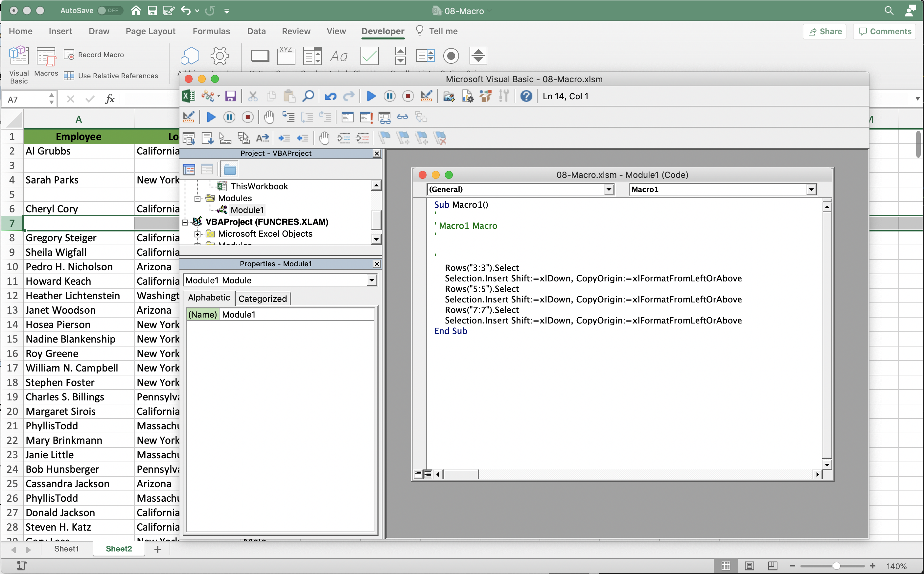Viewport: 924px width, 574px height.
Task: Click the blue Help question mark icon
Action: click(x=526, y=96)
